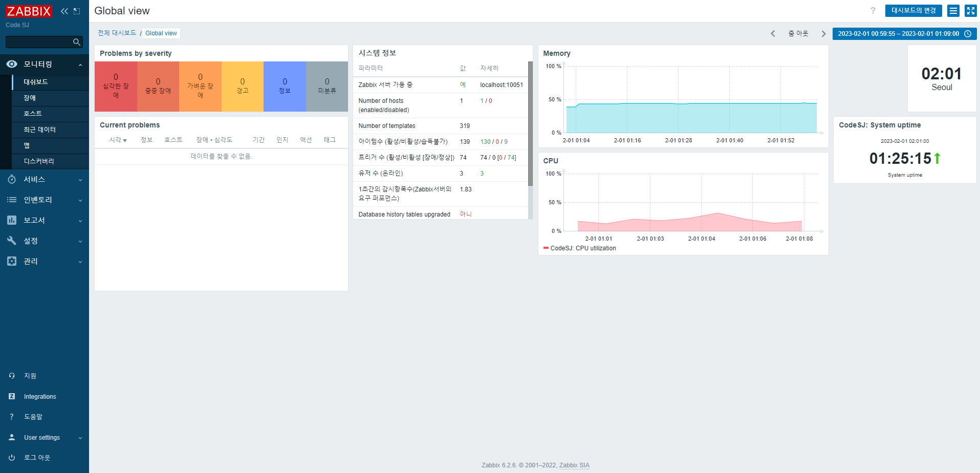The width and height of the screenshot is (980, 473).
Task: Expand the 서비스 menu chevron
Action: [80, 180]
